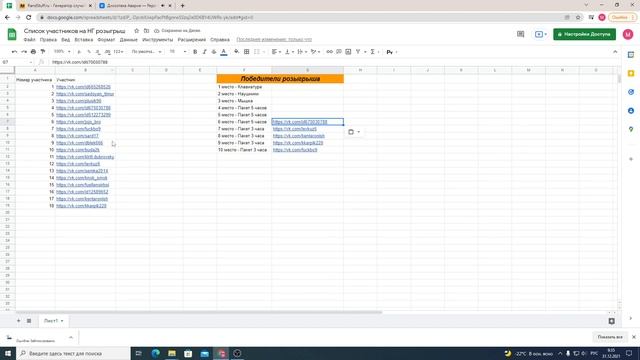The height and width of the screenshot is (360, 640).
Task: Redo the action with toolbar arrow
Action: (x=24, y=52)
